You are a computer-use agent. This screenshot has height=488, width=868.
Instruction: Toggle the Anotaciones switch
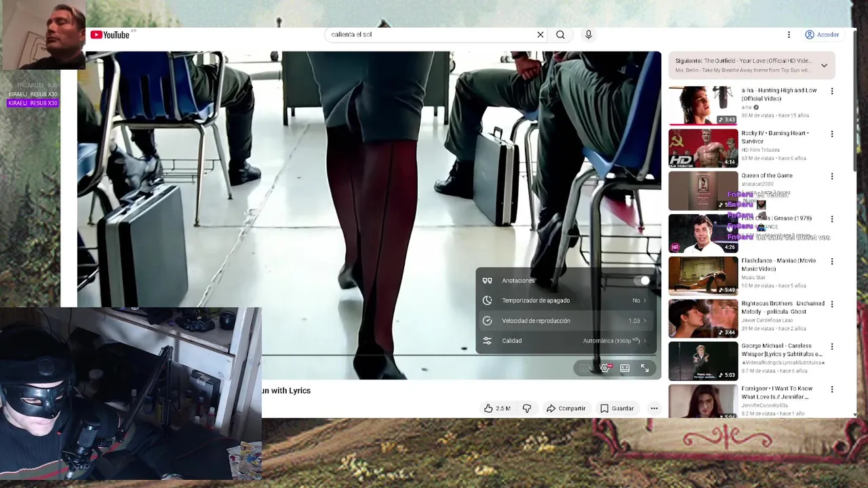pos(642,281)
